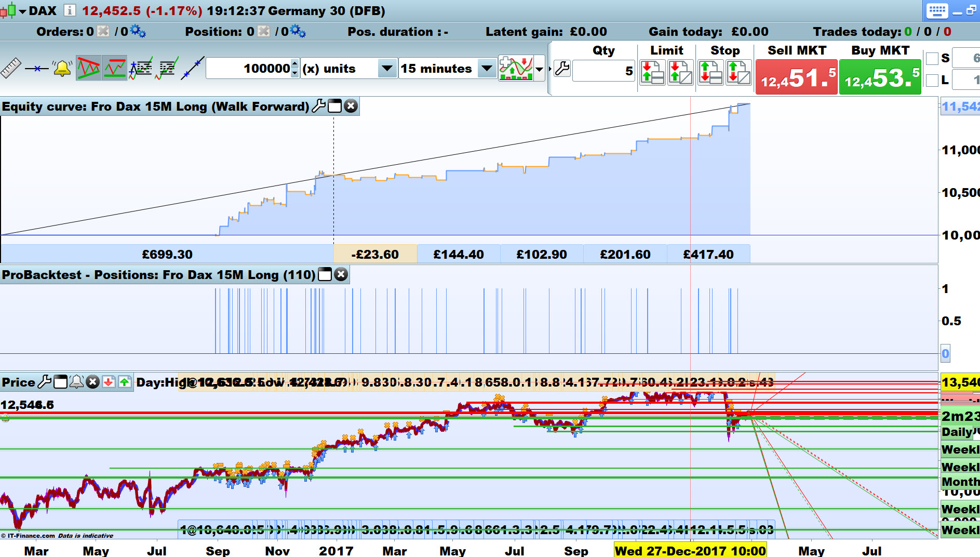The width and height of the screenshot is (980, 557).
Task: Click the yellow 13,54 price axis label
Action: coord(960,382)
